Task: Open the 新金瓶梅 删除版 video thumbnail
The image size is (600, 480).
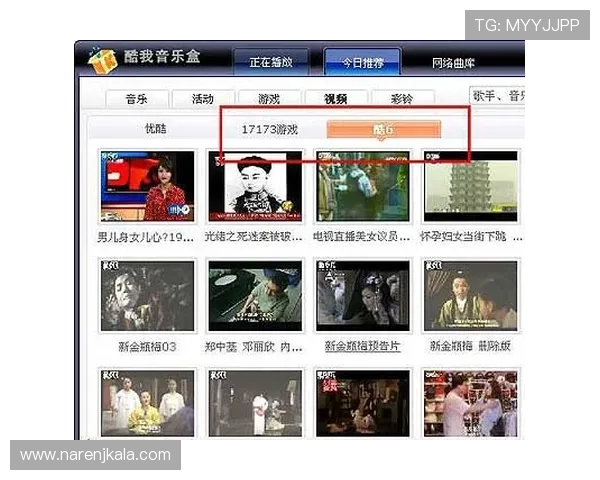Action: pyautogui.click(x=471, y=296)
